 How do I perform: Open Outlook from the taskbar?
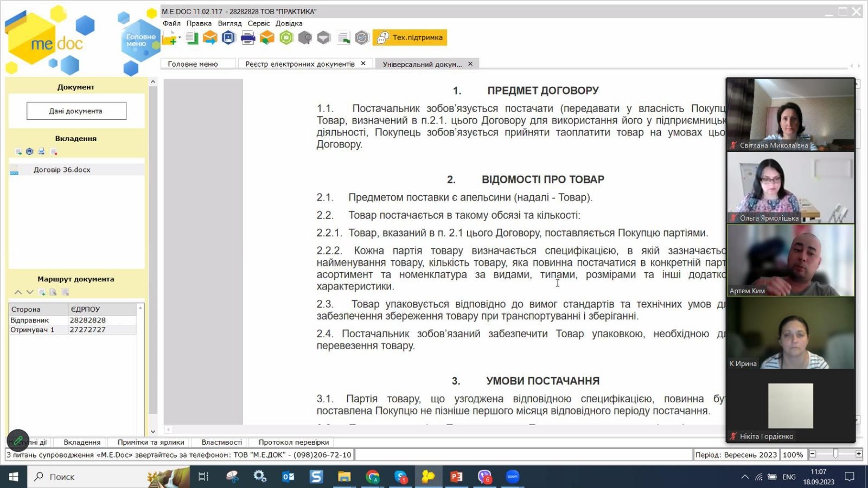click(x=288, y=477)
